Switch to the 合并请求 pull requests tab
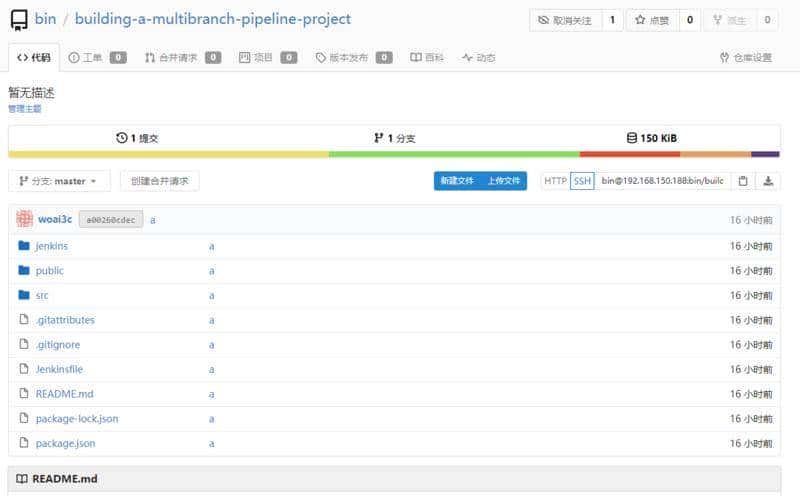The image size is (800, 496). [183, 57]
